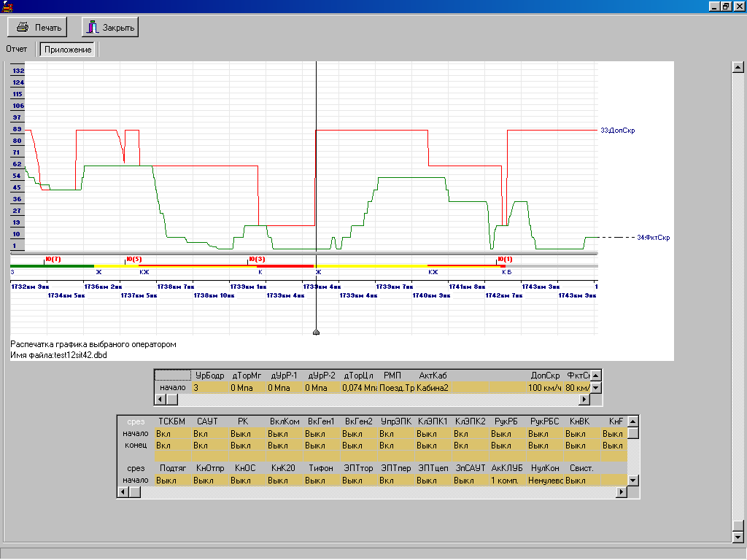Select the Свист. column header
This screenshot has width=747, height=560.
coord(581,468)
